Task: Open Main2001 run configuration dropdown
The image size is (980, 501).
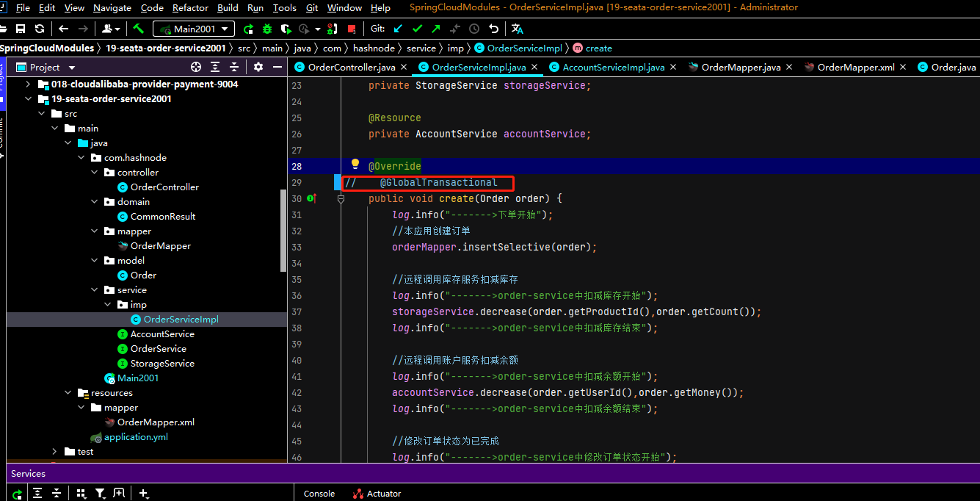Action: pyautogui.click(x=194, y=29)
